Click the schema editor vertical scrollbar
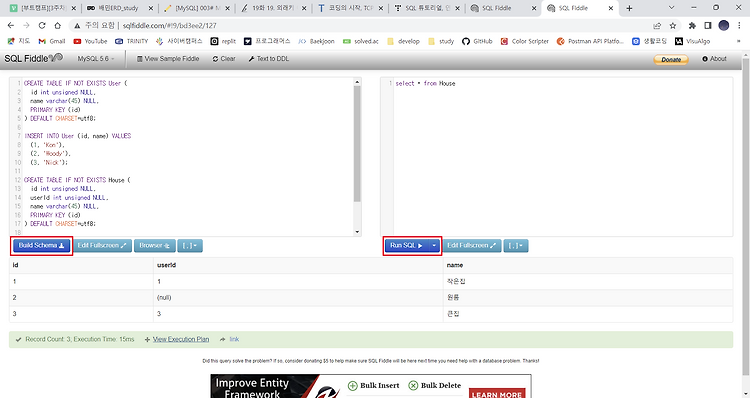Image resolution: width=750 pixels, height=398 pixels. click(x=357, y=144)
